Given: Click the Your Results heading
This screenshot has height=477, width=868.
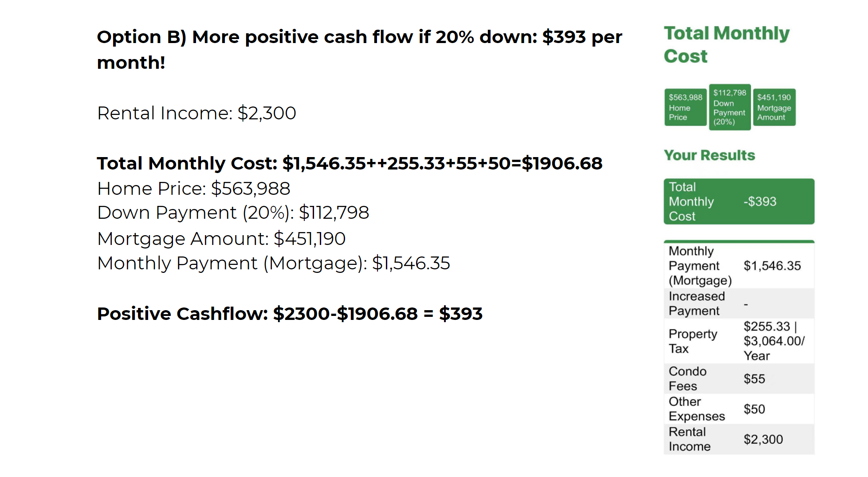Looking at the screenshot, I should pos(709,155).
